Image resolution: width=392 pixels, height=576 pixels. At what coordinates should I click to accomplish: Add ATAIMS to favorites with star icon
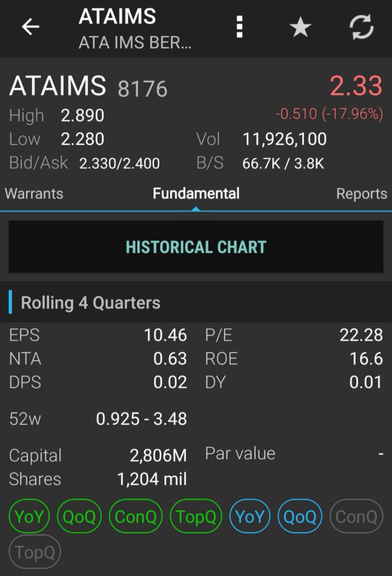click(x=301, y=27)
